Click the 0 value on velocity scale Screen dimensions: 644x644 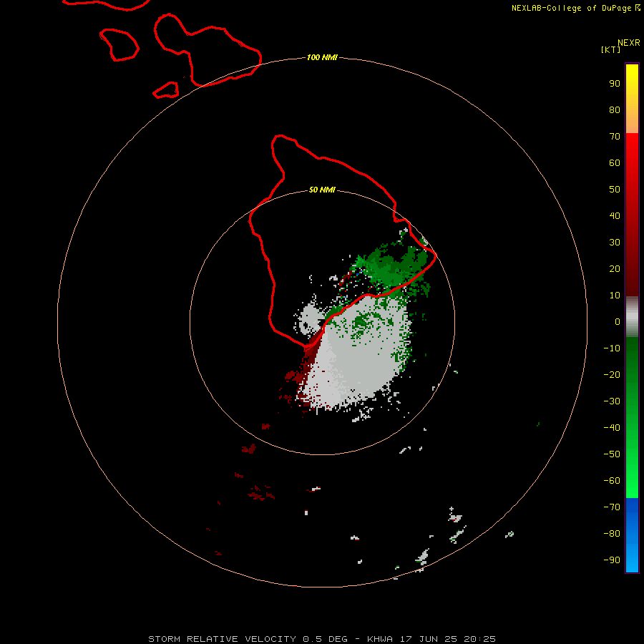(618, 321)
